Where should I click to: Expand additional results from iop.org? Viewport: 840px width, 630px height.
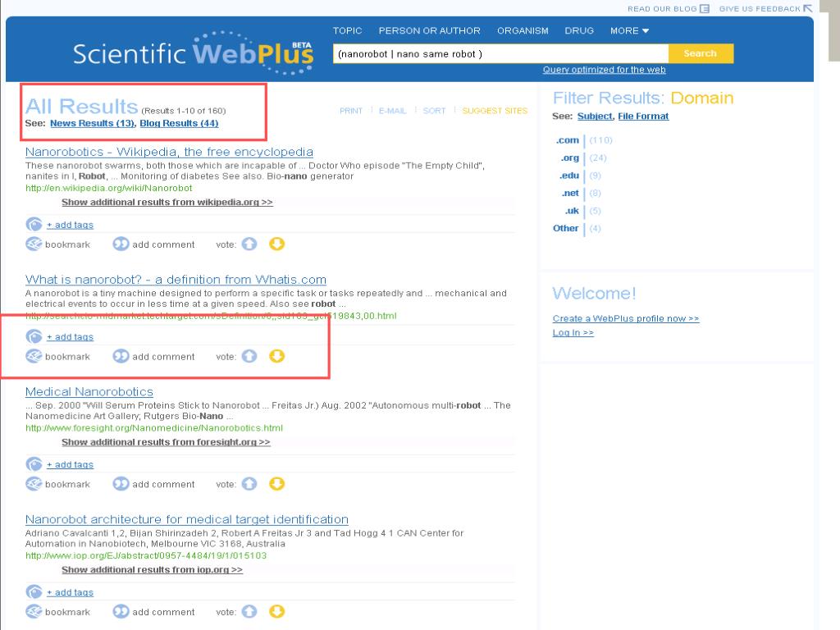click(x=152, y=569)
